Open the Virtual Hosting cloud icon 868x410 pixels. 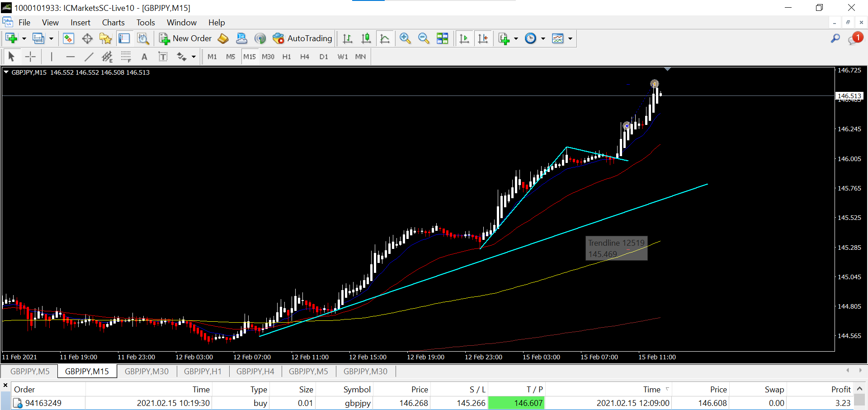coord(241,38)
